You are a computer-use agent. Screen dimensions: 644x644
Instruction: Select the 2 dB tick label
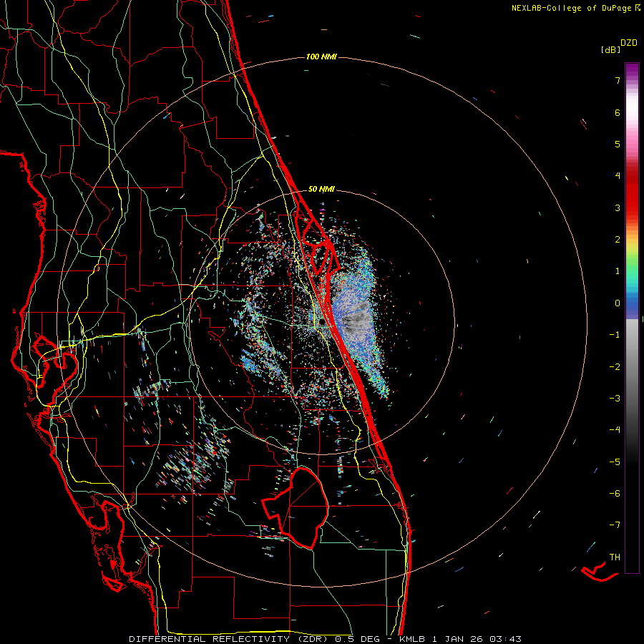[618, 240]
